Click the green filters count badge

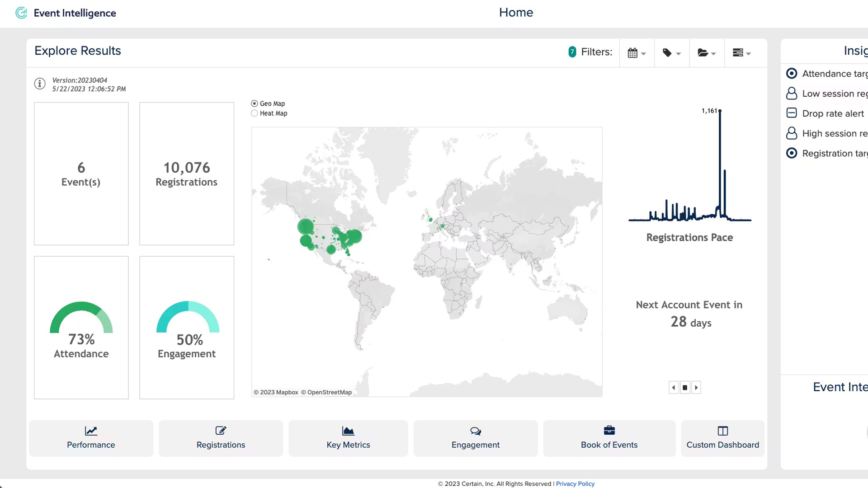[x=572, y=52]
